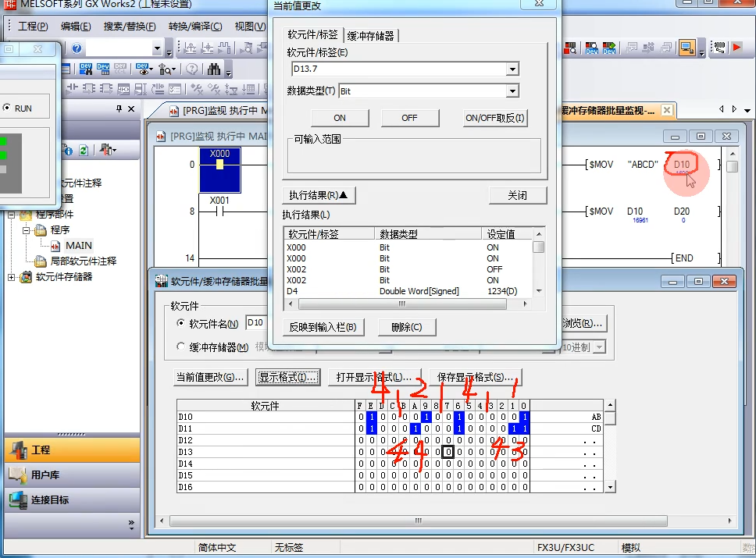
Task: Switch to the 缓冲存储器 tab
Action: coord(372,35)
